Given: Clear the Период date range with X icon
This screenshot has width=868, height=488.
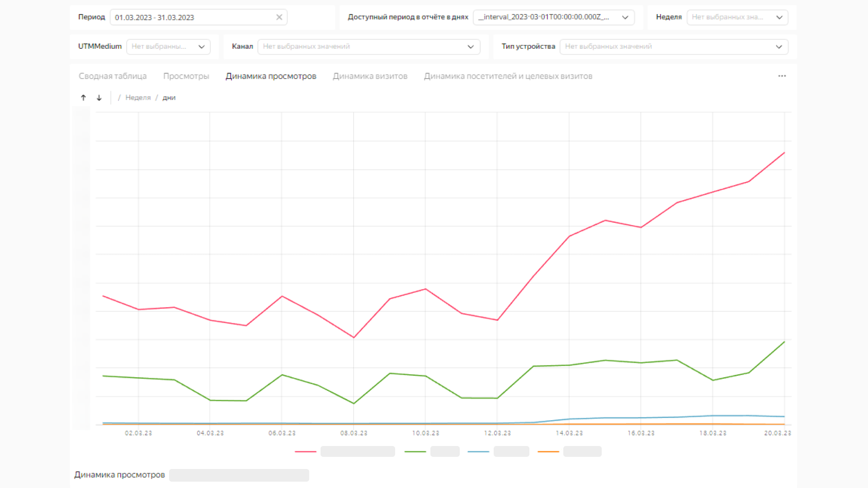Looking at the screenshot, I should 279,17.
